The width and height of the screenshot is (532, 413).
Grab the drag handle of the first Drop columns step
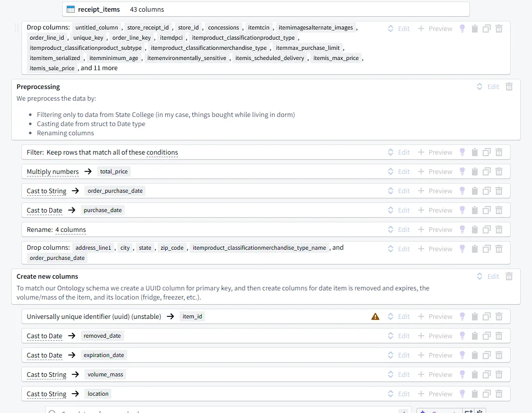[x=17, y=28]
